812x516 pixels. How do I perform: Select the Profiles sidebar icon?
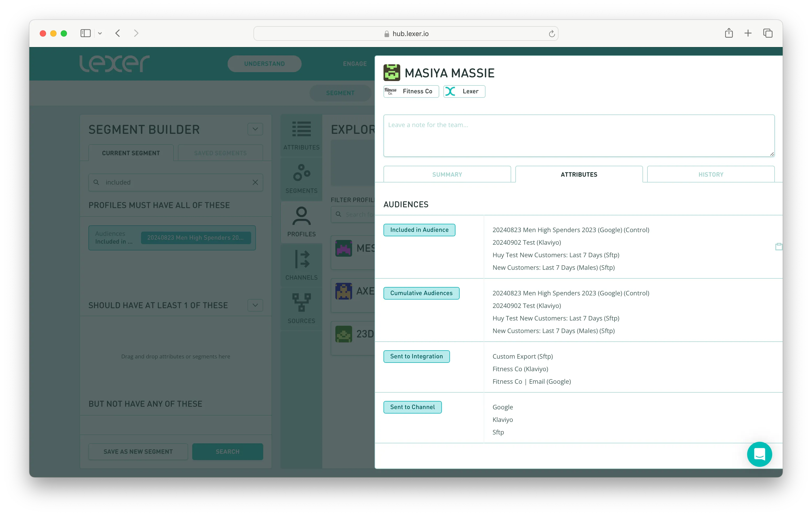click(x=301, y=222)
